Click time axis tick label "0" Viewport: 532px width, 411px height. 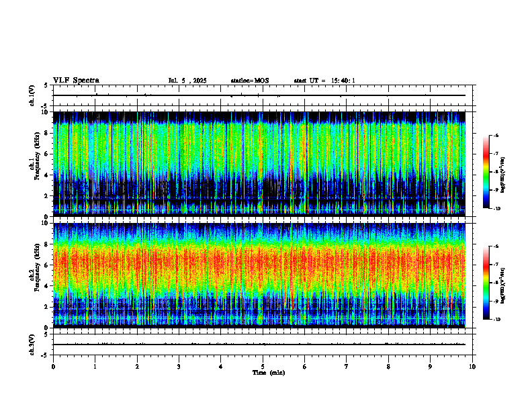coord(53,367)
